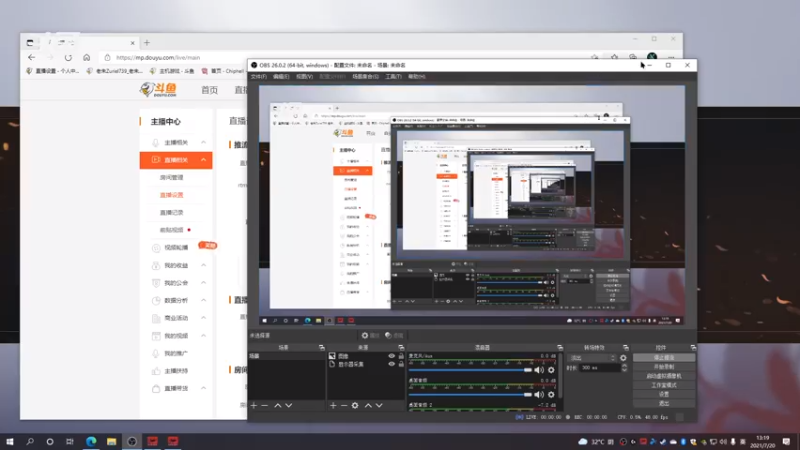
Task: Open File Explorer from the taskbar
Action: click(112, 441)
